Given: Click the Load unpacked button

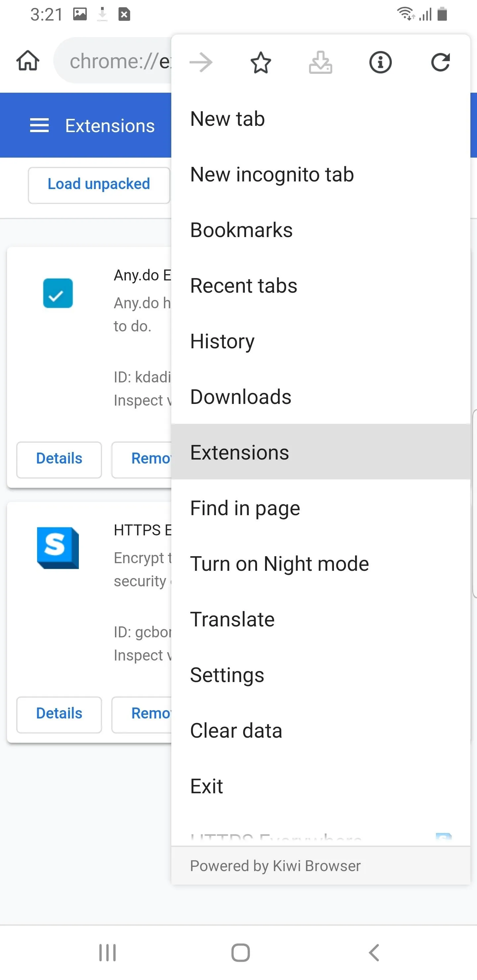Looking at the screenshot, I should [x=99, y=185].
